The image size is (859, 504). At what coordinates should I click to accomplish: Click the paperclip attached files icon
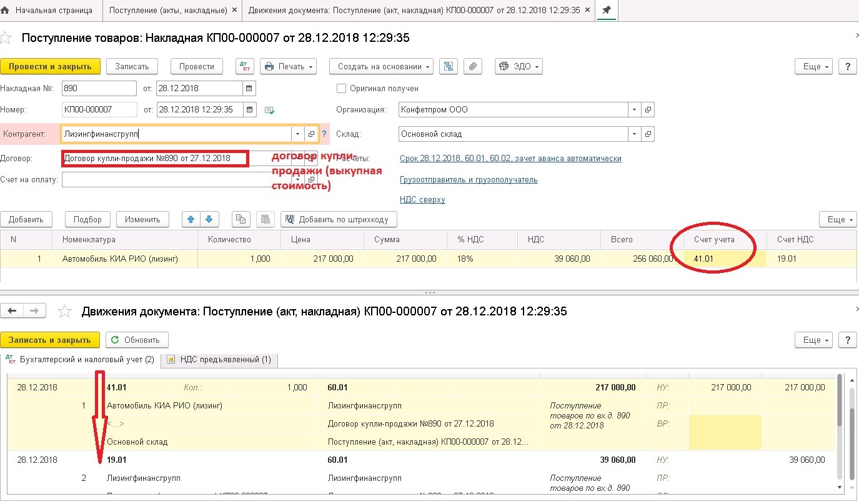tap(473, 67)
